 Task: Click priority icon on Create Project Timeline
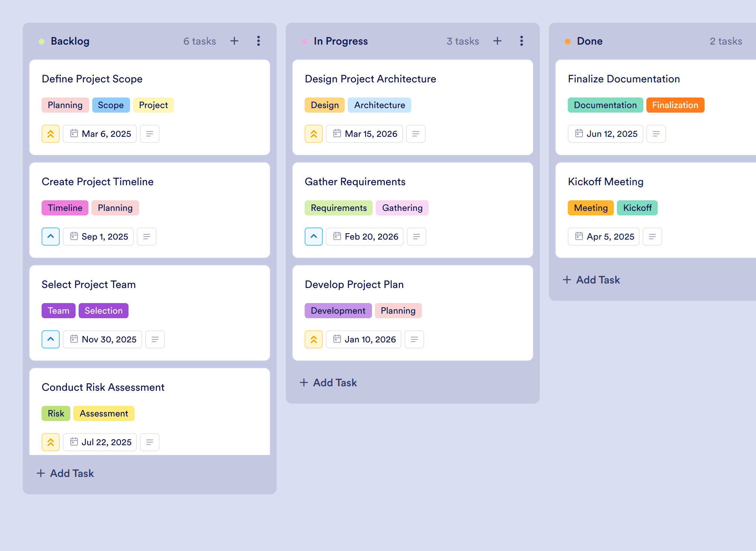51,237
